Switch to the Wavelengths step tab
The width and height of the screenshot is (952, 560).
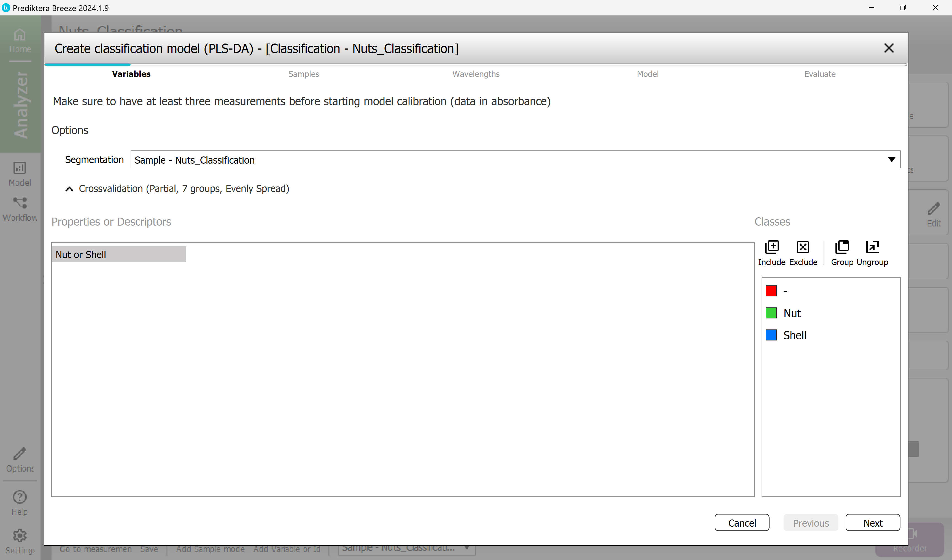(x=476, y=74)
